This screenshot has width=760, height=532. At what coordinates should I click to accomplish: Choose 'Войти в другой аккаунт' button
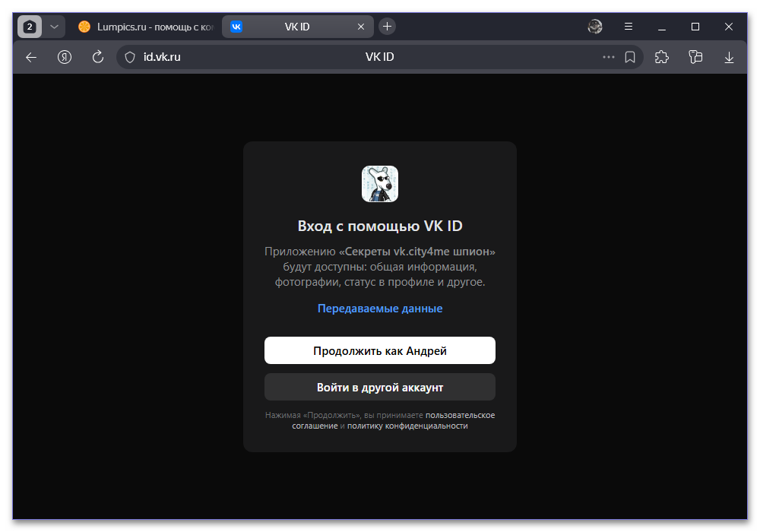(x=380, y=387)
